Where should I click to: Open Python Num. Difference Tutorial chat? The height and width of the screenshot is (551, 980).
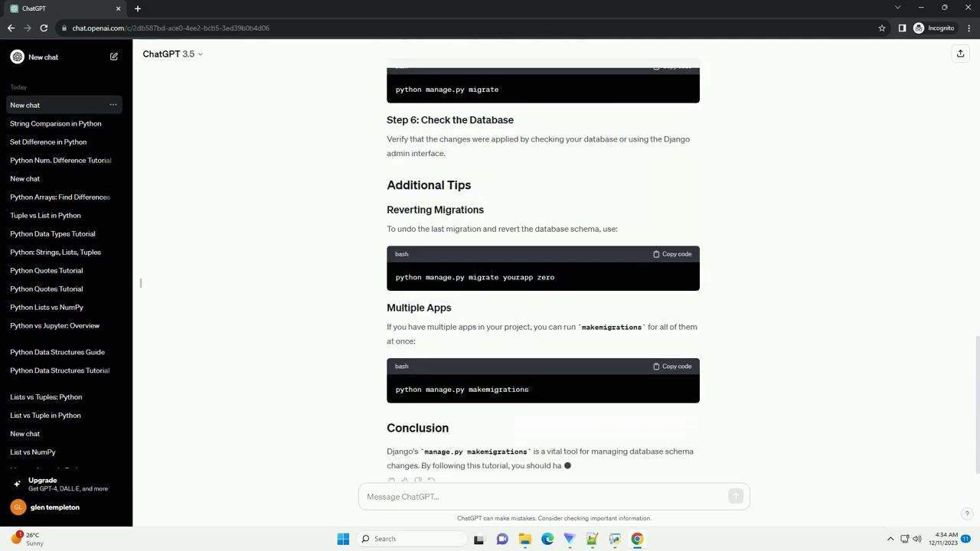(60, 160)
